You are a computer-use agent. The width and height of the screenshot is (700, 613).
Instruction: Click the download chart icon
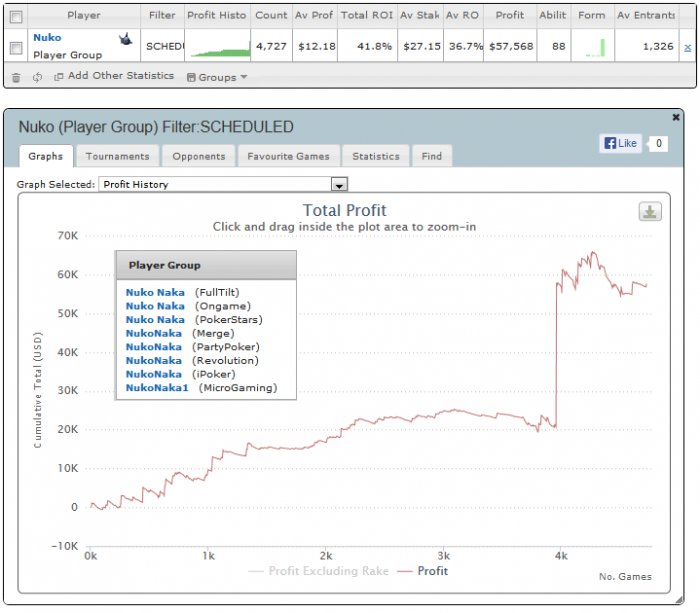650,212
